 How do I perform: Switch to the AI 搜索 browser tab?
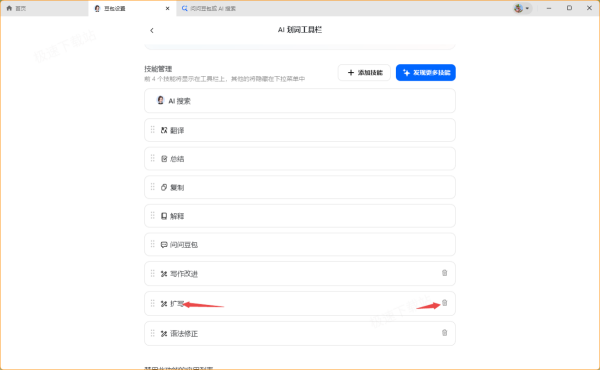pos(209,8)
